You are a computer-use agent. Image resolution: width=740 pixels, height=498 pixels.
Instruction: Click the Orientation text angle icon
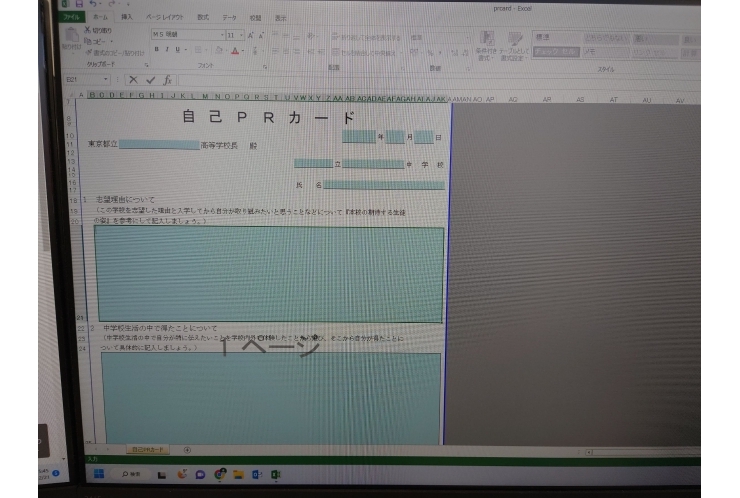pyautogui.click(x=311, y=36)
